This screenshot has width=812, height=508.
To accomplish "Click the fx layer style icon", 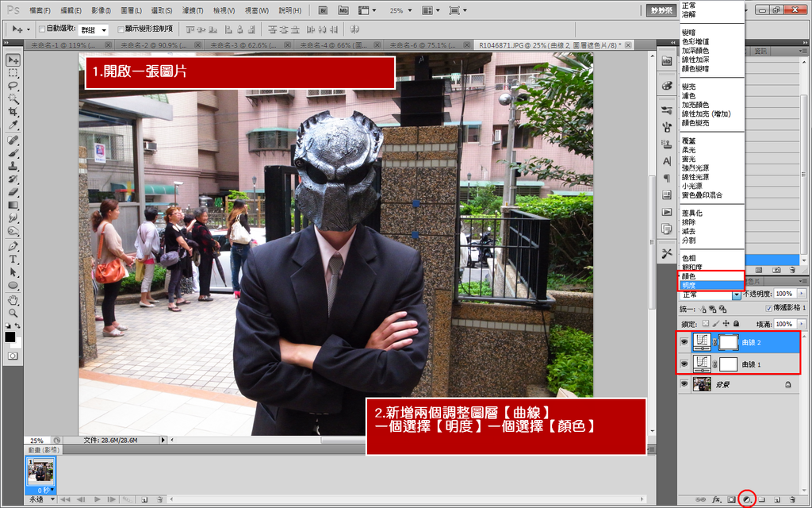I will tap(715, 499).
